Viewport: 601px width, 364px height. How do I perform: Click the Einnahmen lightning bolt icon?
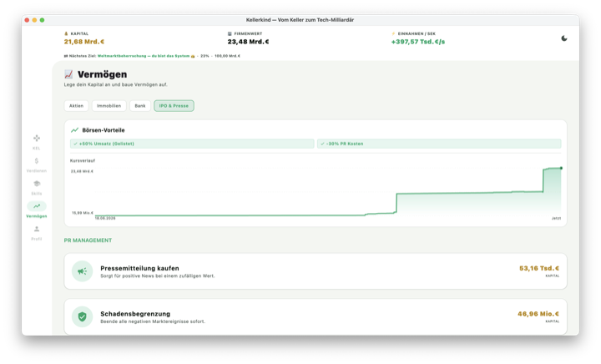pyautogui.click(x=393, y=33)
